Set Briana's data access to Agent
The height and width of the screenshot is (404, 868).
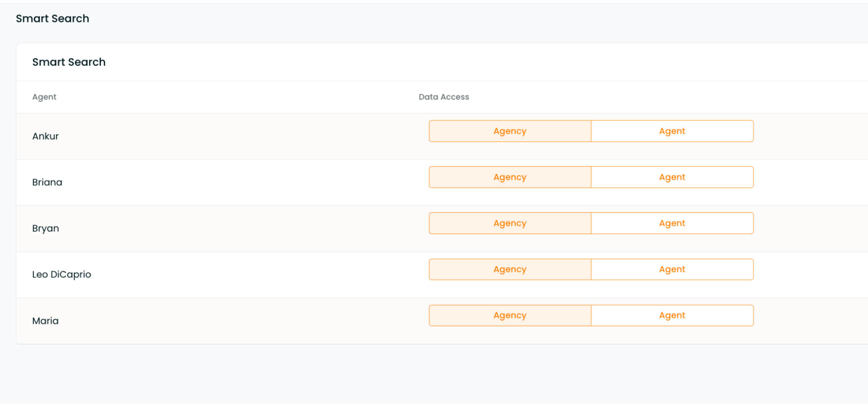click(672, 177)
